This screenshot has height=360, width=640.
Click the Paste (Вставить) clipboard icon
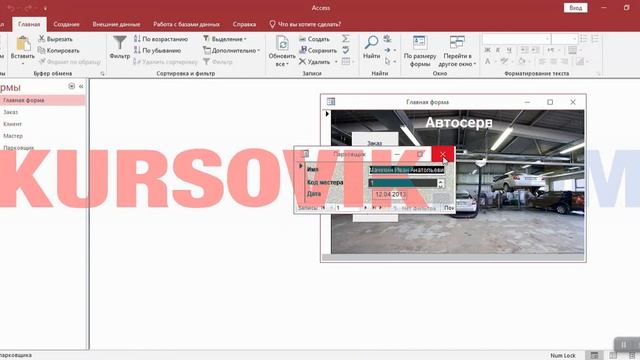pos(23,43)
